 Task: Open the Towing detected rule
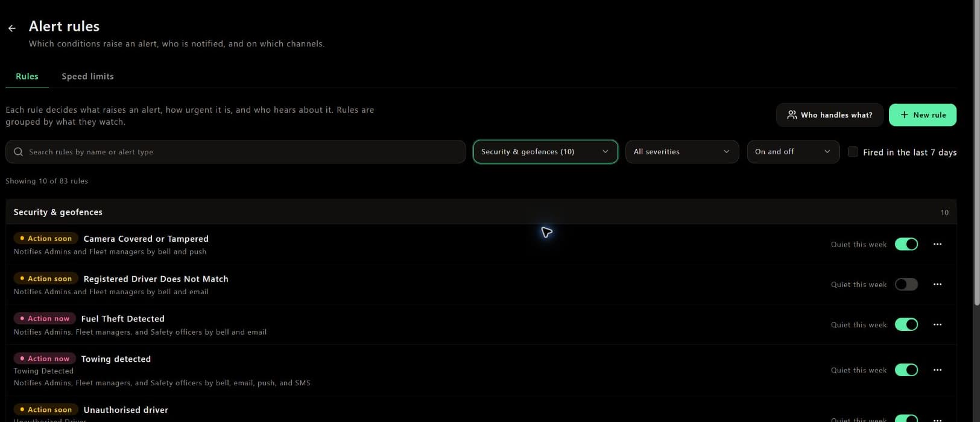[x=116, y=359]
